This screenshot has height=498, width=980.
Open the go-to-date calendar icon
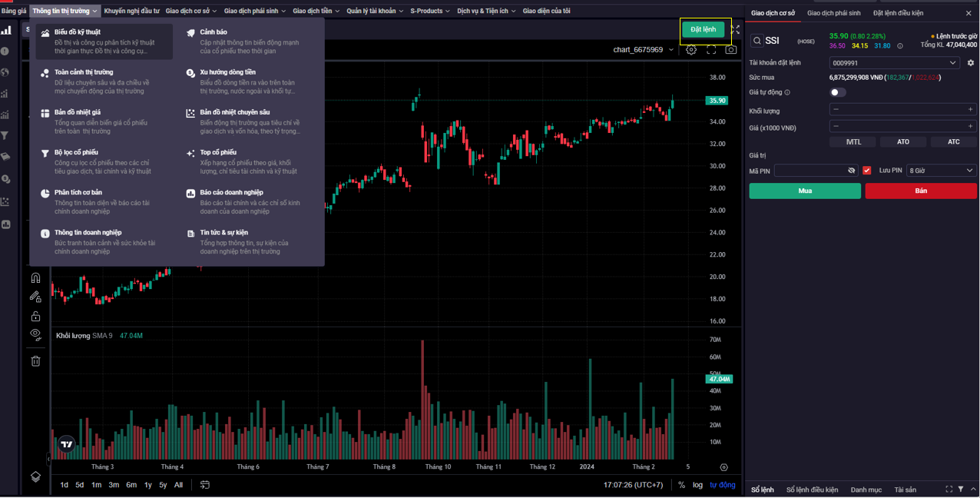click(205, 485)
